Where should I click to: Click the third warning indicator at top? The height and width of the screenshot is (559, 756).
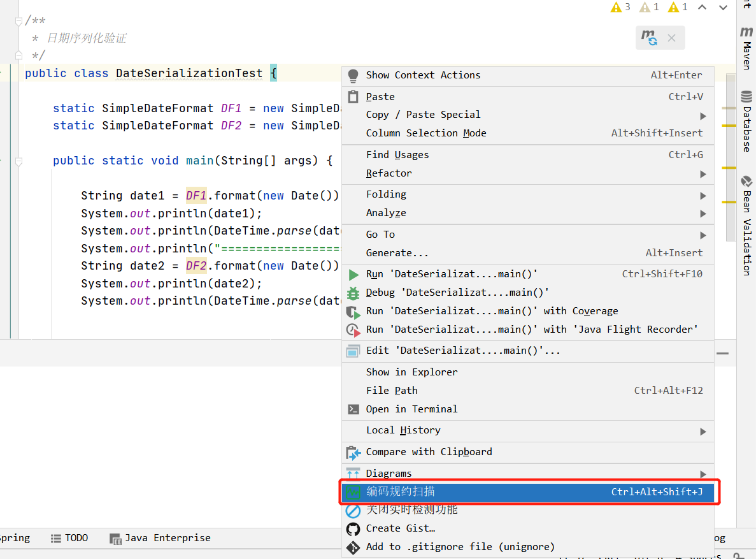pyautogui.click(x=678, y=7)
